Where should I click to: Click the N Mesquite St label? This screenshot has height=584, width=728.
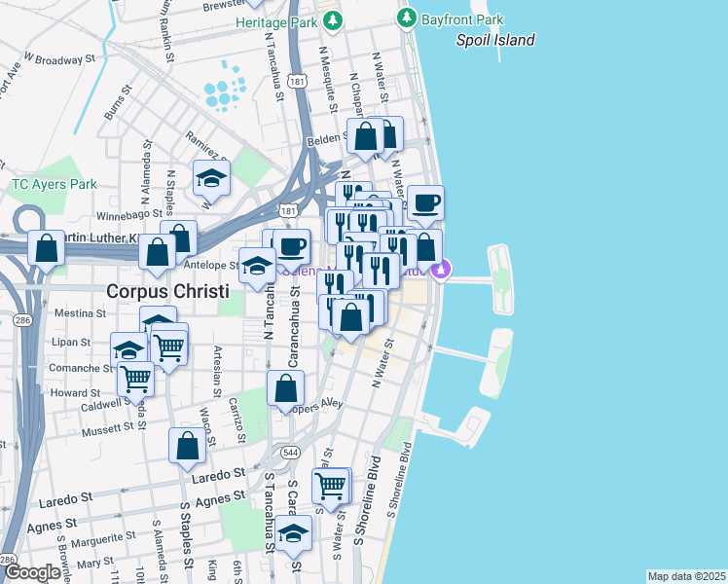(x=328, y=80)
